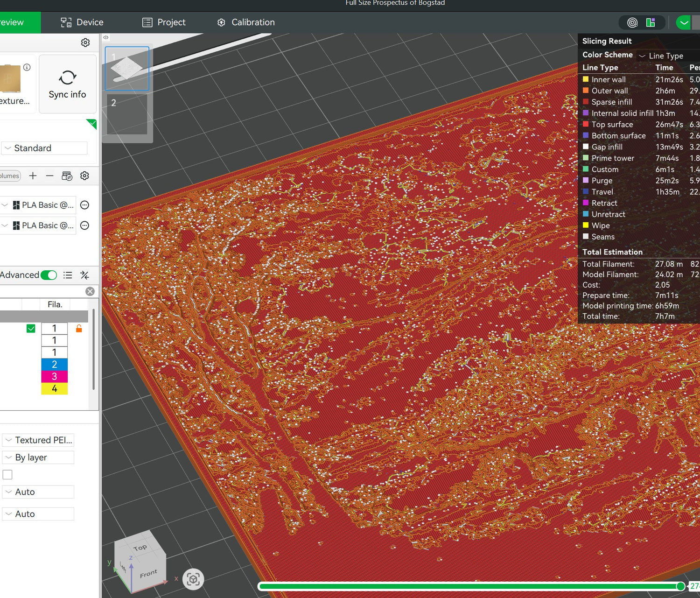Add a filament with the plus icon
The image size is (700, 598).
33,176
